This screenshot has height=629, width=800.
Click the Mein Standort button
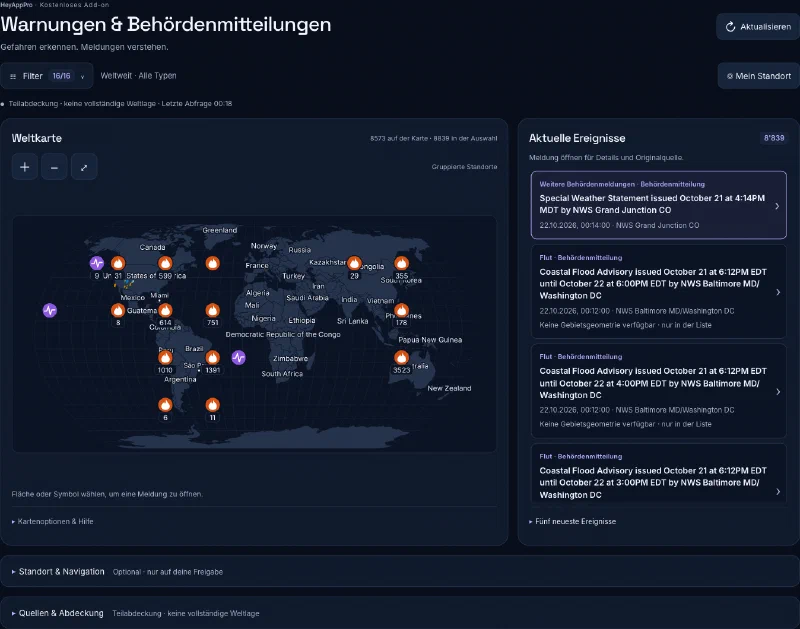[759, 76]
